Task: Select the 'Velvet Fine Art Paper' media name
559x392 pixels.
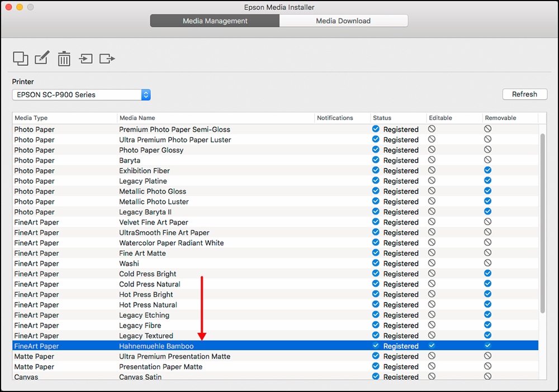Action: 154,223
